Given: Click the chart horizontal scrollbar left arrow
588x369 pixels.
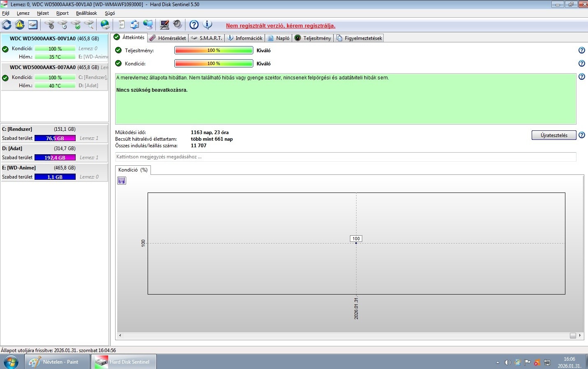Looking at the screenshot, I should click(120, 336).
